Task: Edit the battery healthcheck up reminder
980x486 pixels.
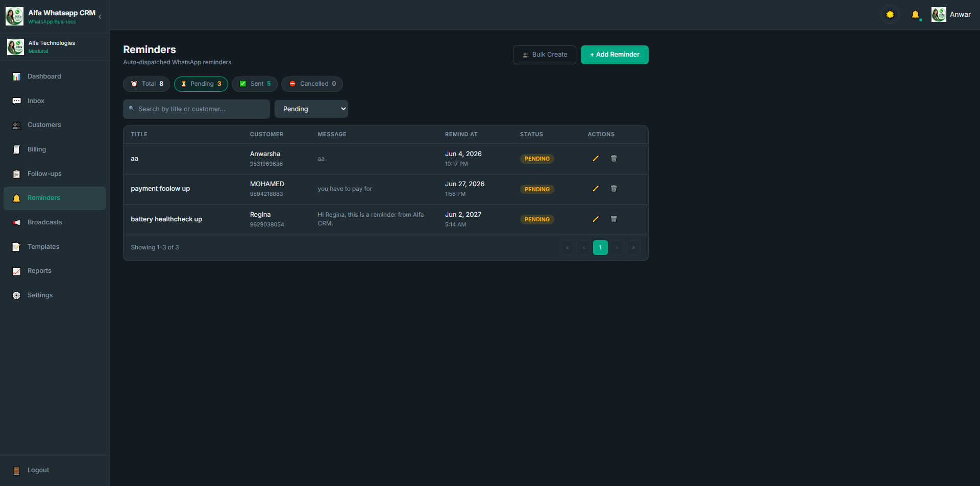Action: point(595,219)
